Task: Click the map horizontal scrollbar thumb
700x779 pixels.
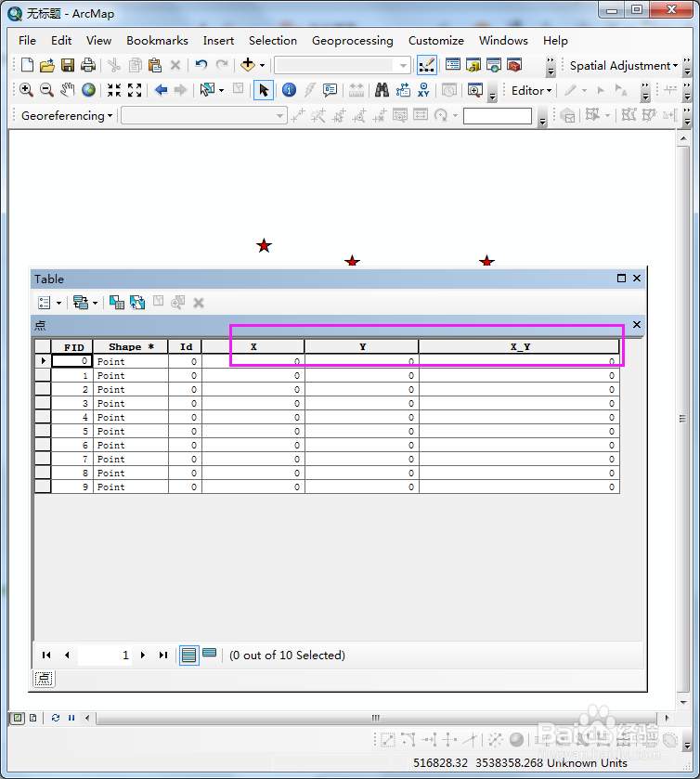Action: [x=376, y=718]
